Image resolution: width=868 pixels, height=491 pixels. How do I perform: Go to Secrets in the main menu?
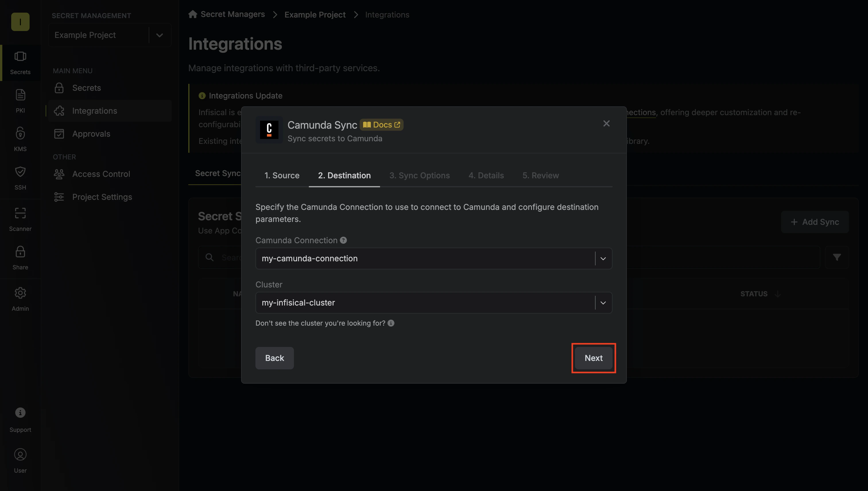pos(110,88)
